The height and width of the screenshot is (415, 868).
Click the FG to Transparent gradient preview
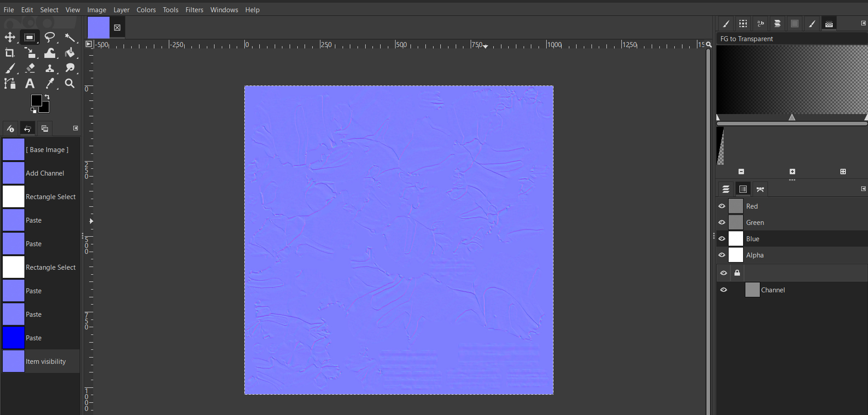(x=792, y=79)
